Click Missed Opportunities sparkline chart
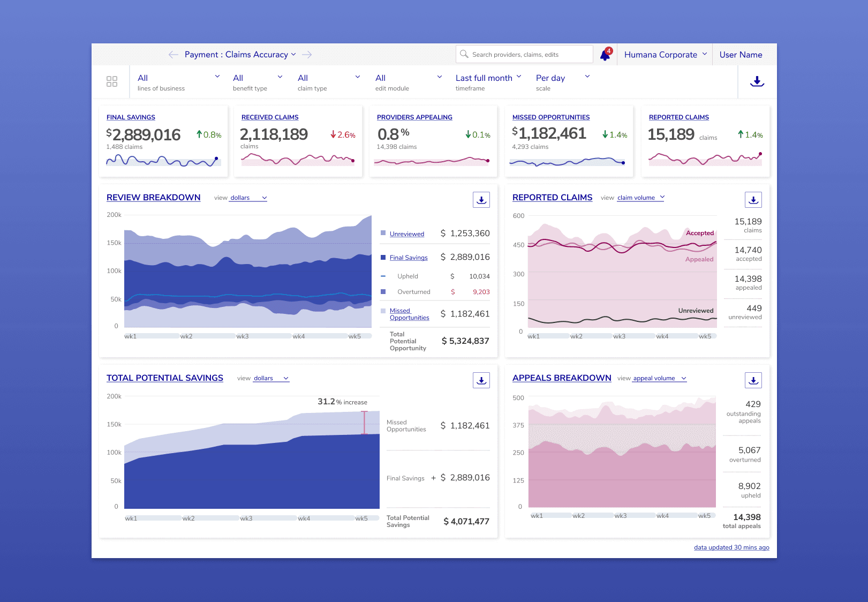This screenshot has height=602, width=868. pyautogui.click(x=567, y=161)
